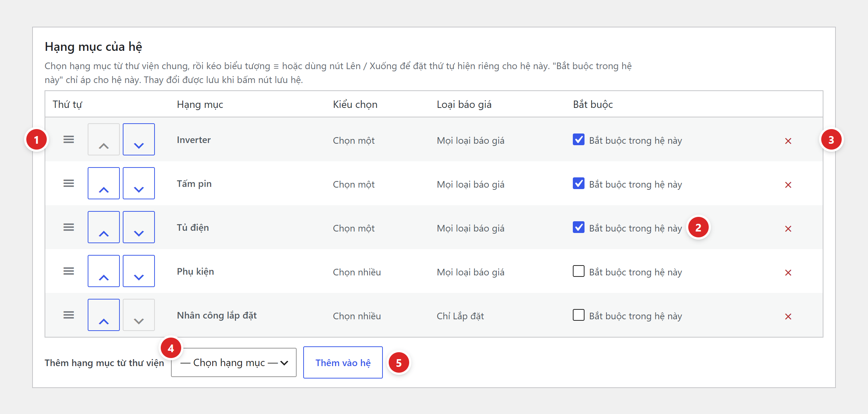Click the Thứ tự column header
868x414 pixels.
67,105
